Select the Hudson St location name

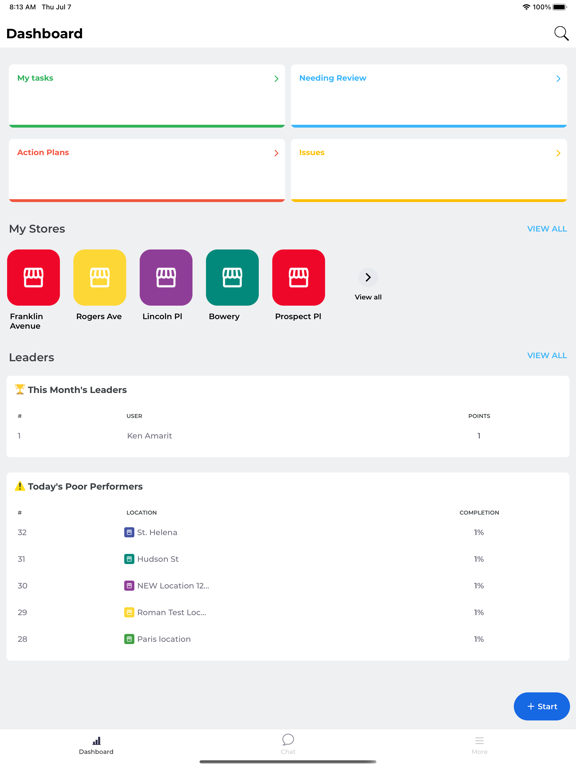click(x=158, y=559)
